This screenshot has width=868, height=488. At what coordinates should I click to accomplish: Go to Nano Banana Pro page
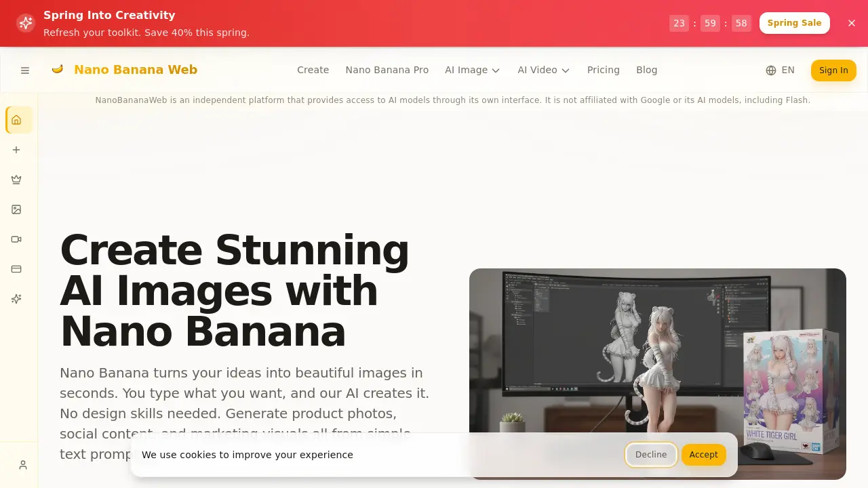pyautogui.click(x=387, y=70)
